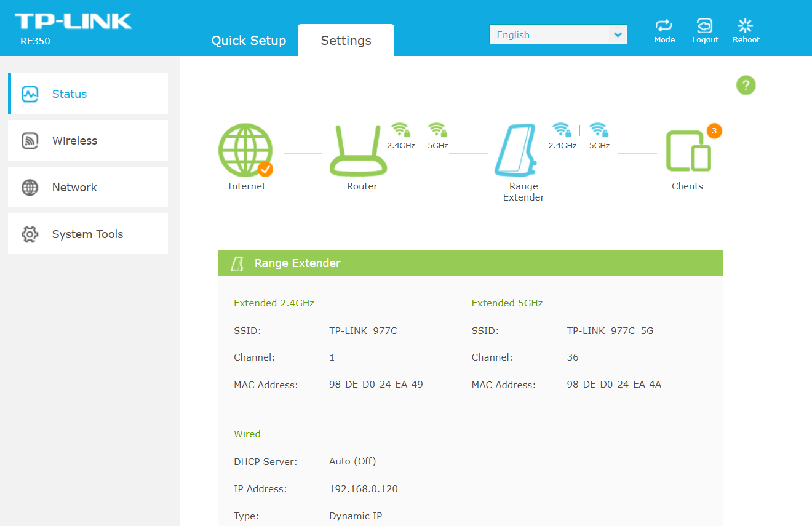Click the Range Extender section header
The height and width of the screenshot is (526, 812).
471,263
